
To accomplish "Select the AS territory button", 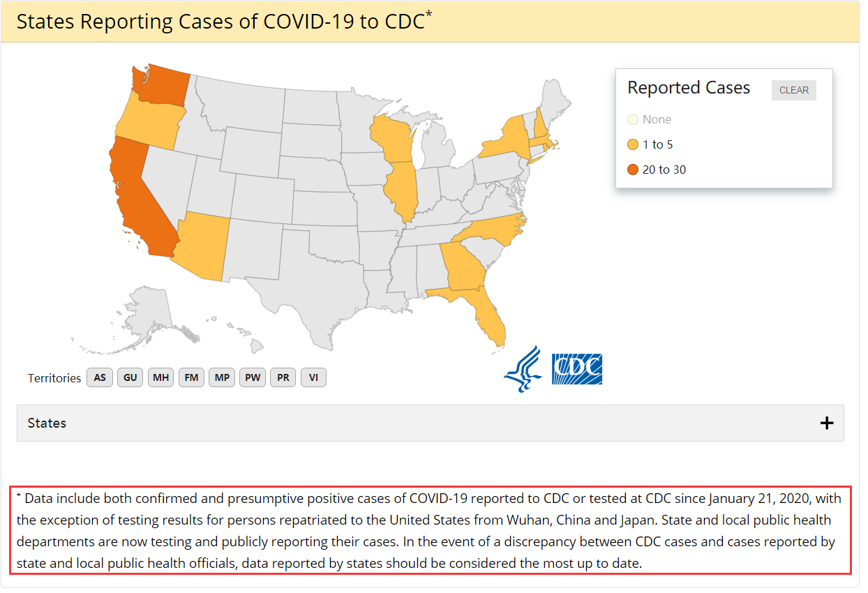I will [100, 377].
